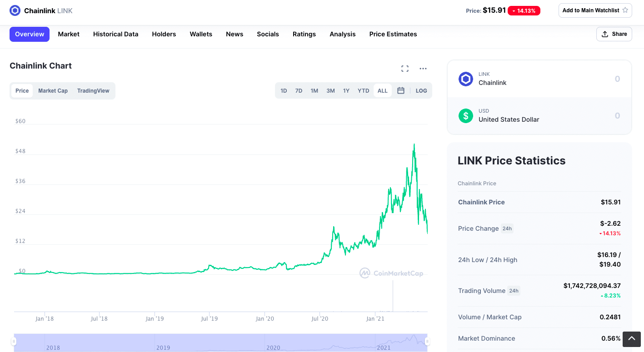Open the Price Estimates tab
Image resolution: width=644 pixels, height=352 pixels.
(393, 34)
